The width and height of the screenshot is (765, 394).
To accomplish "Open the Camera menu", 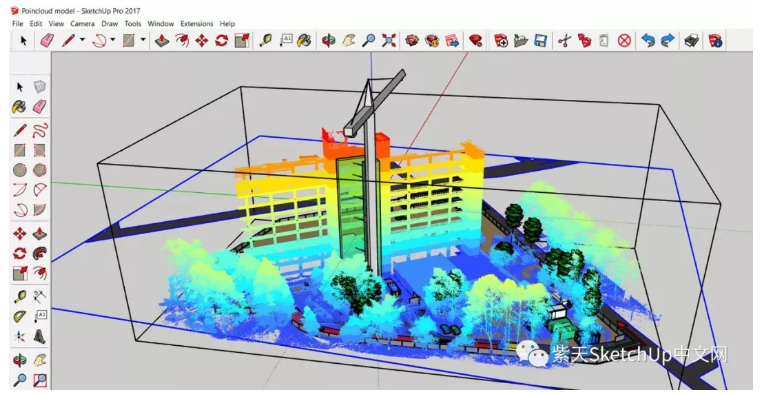I will [82, 23].
